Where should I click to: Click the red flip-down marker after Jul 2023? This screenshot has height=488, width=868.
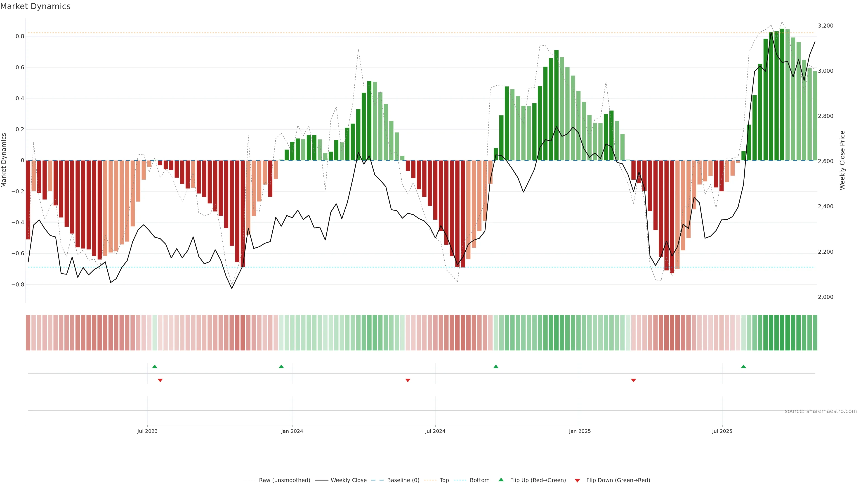(160, 380)
